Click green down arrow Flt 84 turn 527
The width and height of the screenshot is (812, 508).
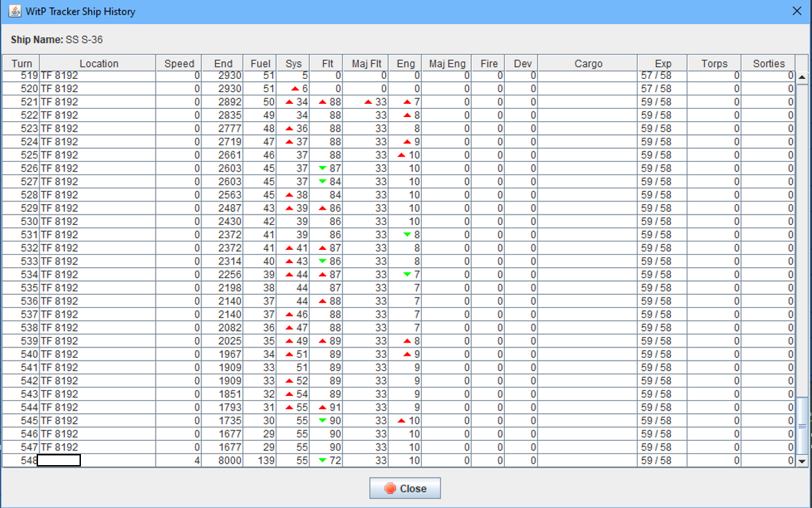322,181
